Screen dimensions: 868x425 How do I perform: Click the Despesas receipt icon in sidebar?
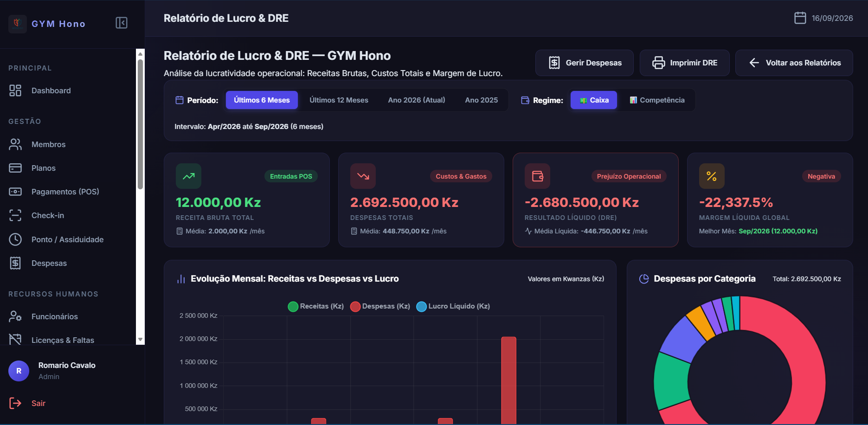[x=15, y=263]
